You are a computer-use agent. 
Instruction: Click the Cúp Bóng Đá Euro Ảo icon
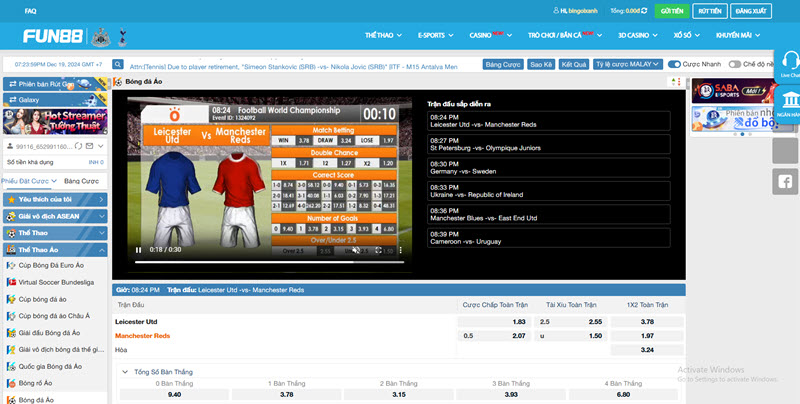11,265
